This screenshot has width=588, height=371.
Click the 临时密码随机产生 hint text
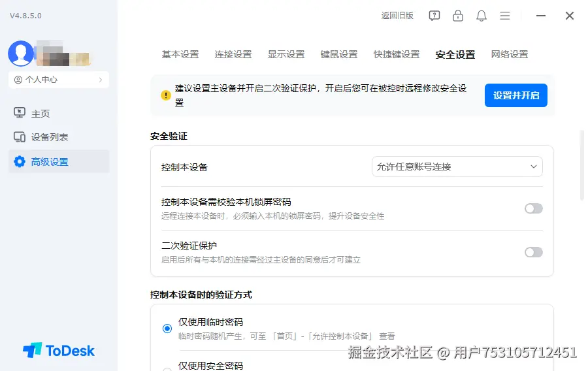[287, 336]
